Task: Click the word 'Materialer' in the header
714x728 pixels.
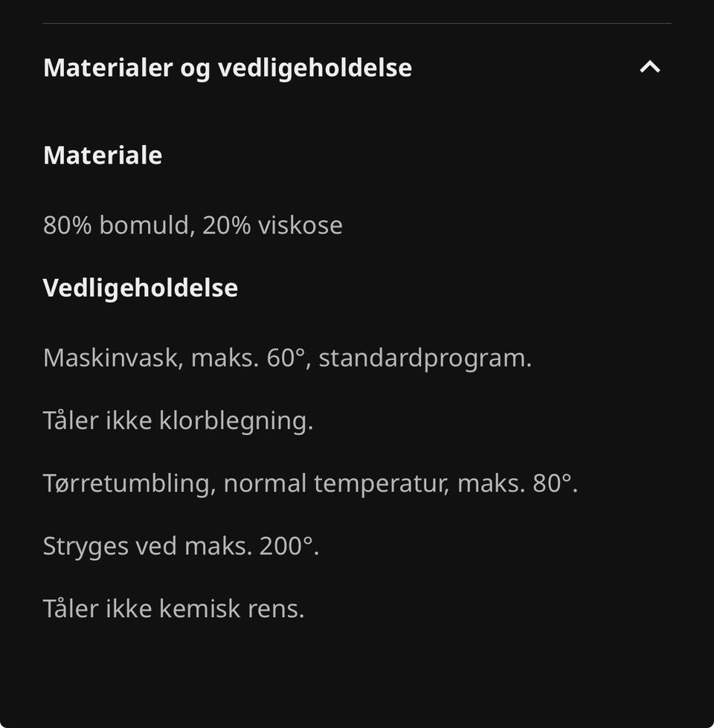Action: pos(108,68)
